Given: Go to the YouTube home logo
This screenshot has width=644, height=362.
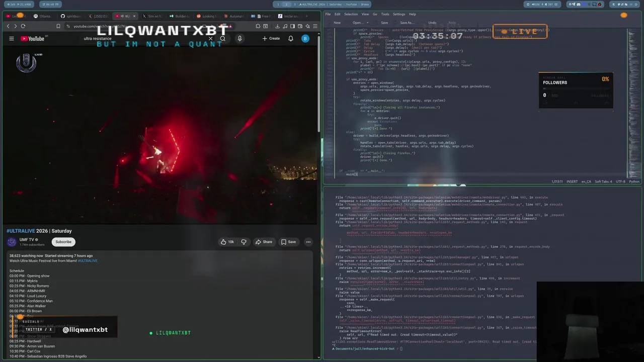Looking at the screenshot, I should (33, 39).
